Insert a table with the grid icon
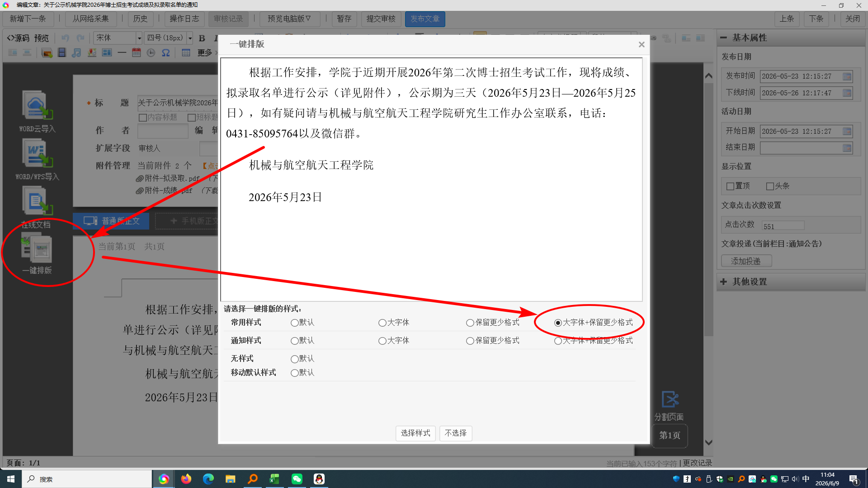 [186, 53]
